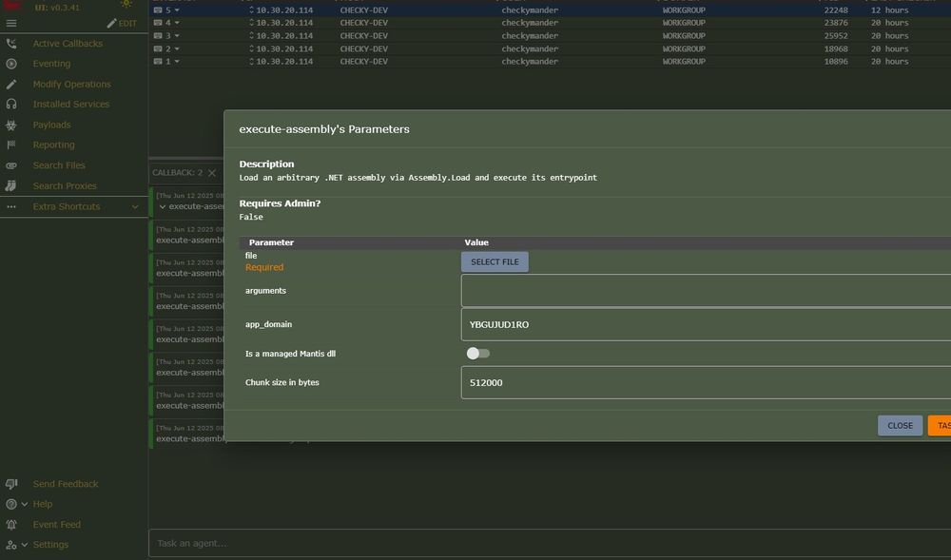951x560 pixels.
Task: Open dropdown arrow for callback 4
Action: point(177,23)
